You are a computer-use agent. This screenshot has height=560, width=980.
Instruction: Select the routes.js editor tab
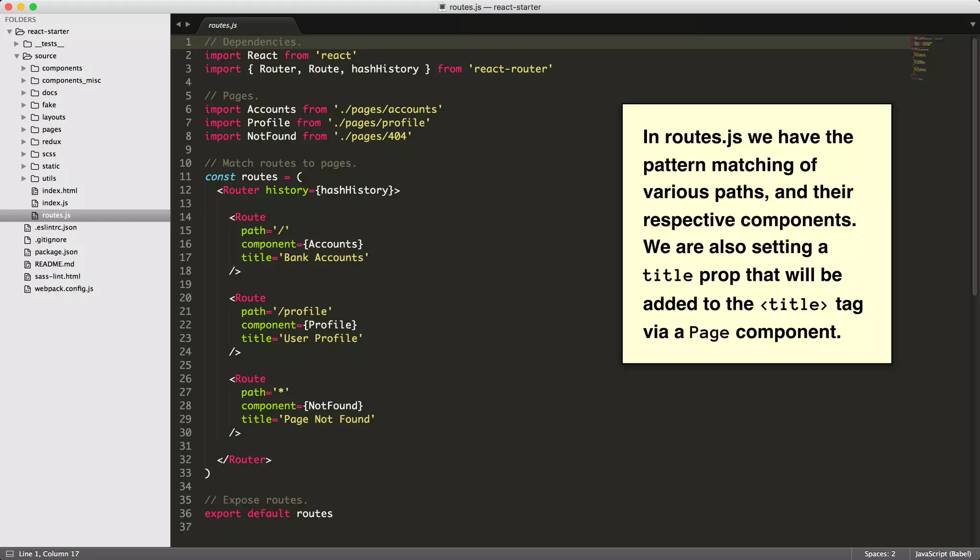pos(248,25)
